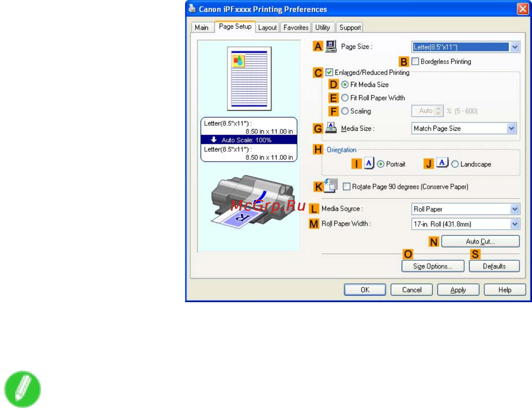Screen dimensions: 532x410
Task: Uncheck Enlarged/Reduced Printing
Action: [329, 72]
